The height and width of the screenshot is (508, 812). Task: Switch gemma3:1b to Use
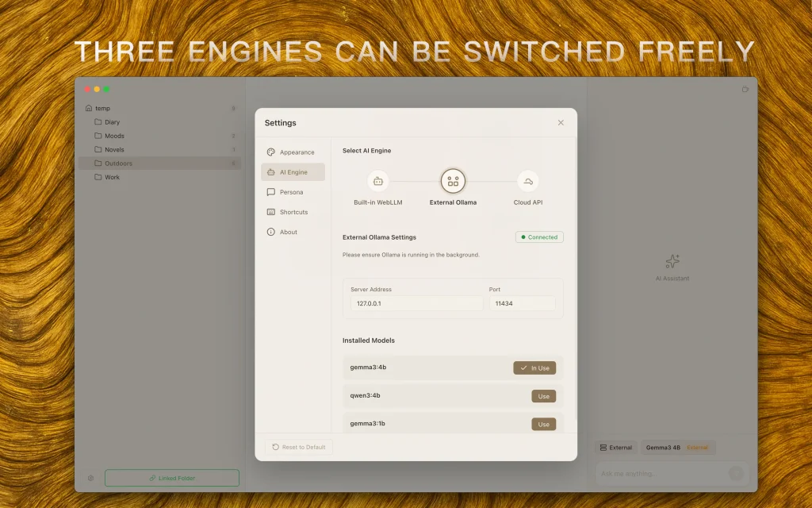[543, 423]
